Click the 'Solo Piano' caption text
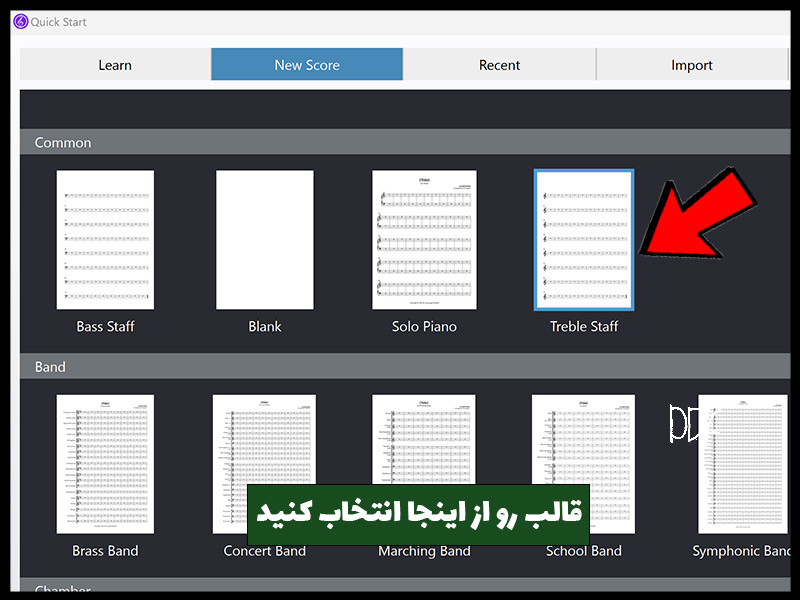 pyautogui.click(x=424, y=326)
